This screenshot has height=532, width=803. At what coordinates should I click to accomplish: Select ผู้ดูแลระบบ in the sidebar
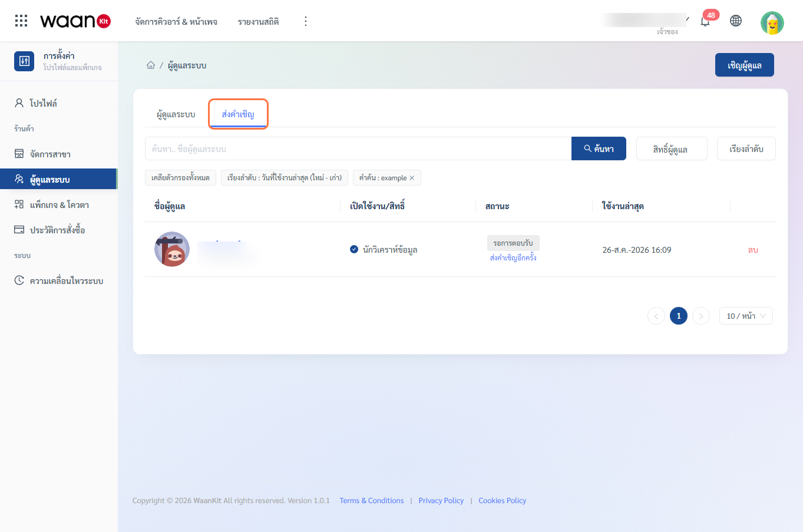point(59,179)
